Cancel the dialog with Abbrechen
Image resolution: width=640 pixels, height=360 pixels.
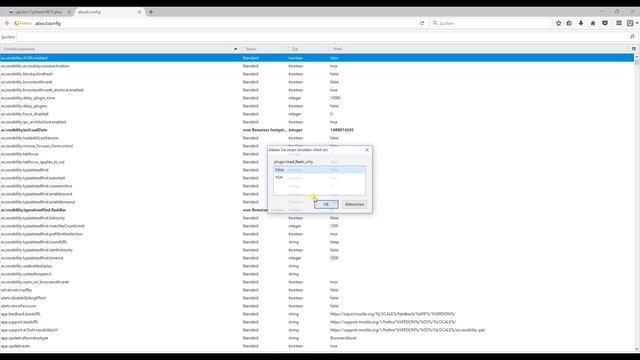coord(354,204)
